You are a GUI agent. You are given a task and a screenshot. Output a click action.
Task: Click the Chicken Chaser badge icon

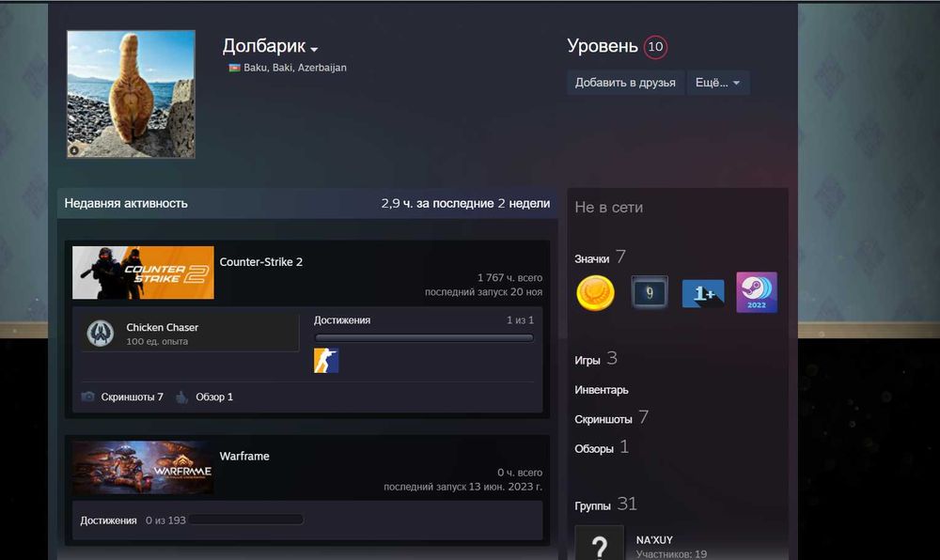point(101,334)
